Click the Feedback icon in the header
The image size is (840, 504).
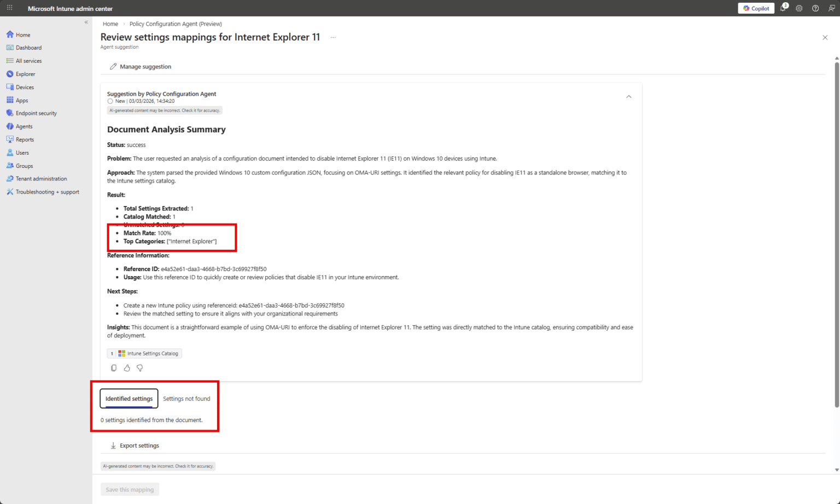(x=831, y=8)
